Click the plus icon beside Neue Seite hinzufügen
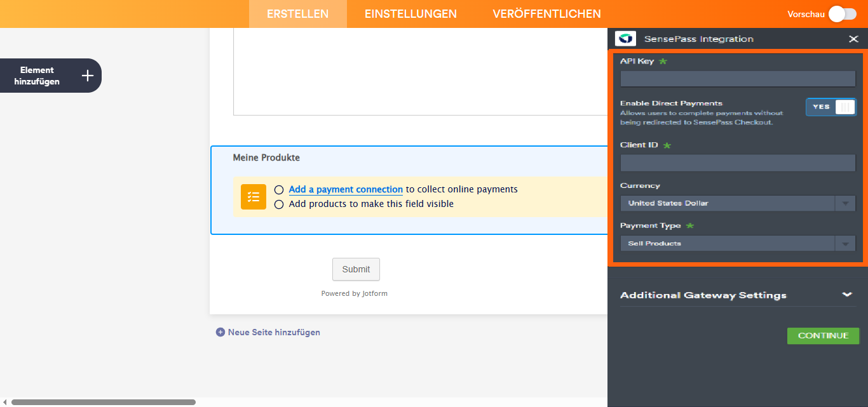The width and height of the screenshot is (868, 407). 220,332
